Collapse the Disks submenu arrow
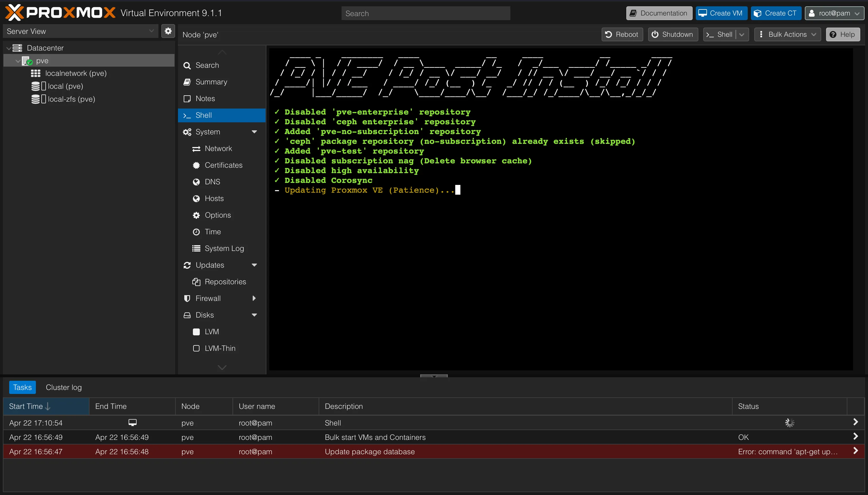 [x=254, y=315]
